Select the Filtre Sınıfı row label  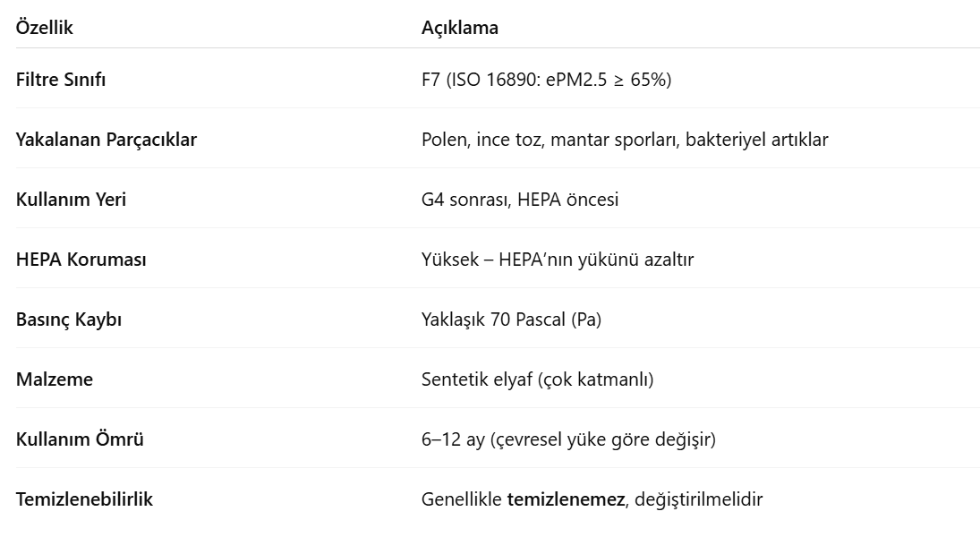[61, 80]
